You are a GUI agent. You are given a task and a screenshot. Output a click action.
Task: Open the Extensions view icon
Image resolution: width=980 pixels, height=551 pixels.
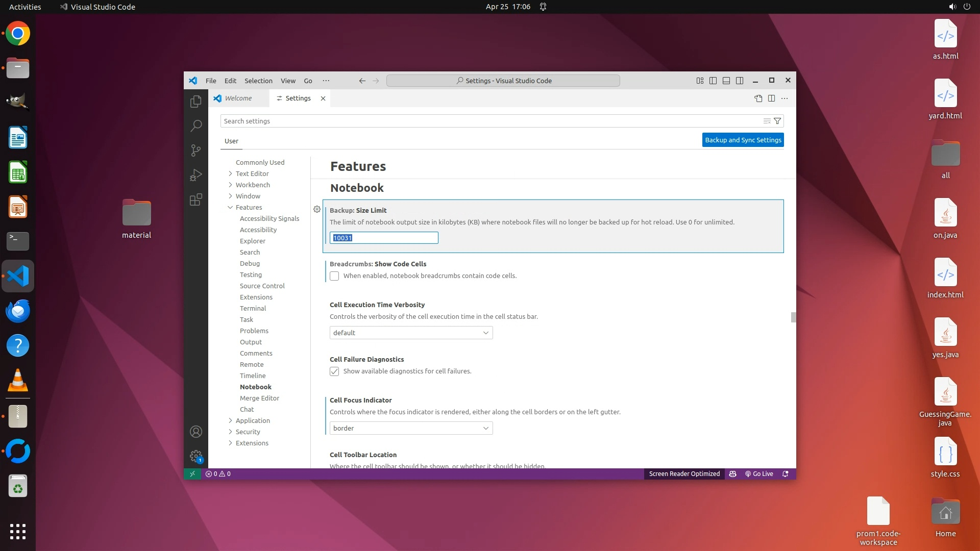tap(195, 199)
